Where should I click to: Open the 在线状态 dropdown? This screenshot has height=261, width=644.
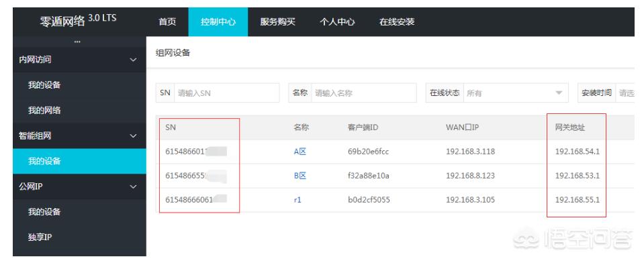coord(516,93)
